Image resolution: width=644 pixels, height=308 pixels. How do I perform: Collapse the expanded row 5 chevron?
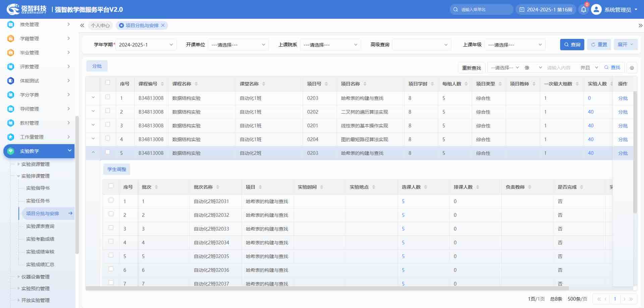93,152
